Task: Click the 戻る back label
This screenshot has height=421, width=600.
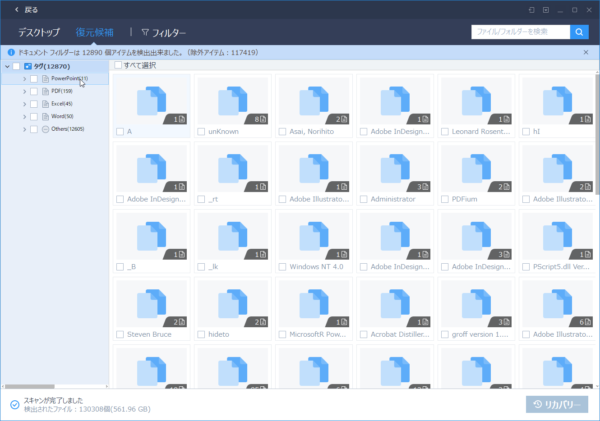Action: [31, 10]
